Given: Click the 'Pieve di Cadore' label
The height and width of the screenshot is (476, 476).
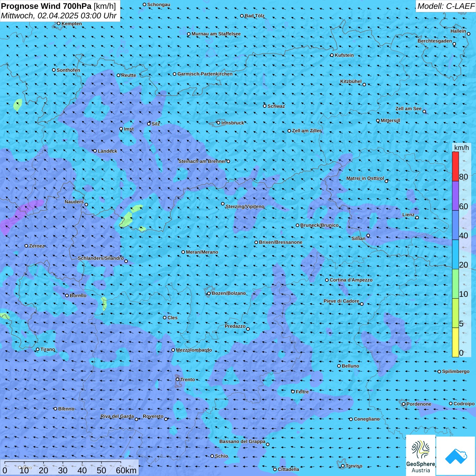Looking at the screenshot, I should (x=341, y=301).
